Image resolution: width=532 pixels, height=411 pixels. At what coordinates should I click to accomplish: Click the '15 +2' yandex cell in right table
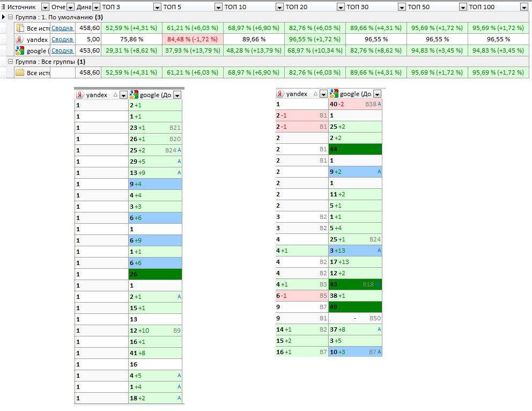[301, 341]
